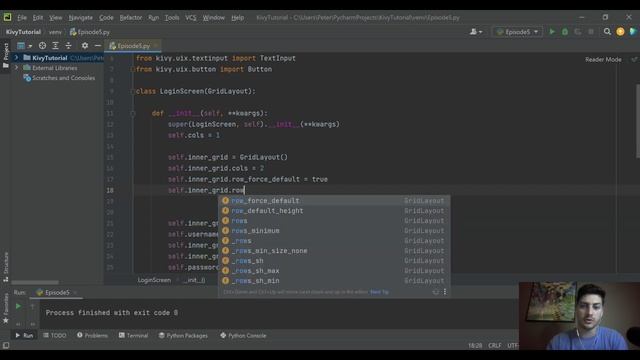Screen dimensions: 640x360
Task: Open the VCS menu
Action: [191, 18]
